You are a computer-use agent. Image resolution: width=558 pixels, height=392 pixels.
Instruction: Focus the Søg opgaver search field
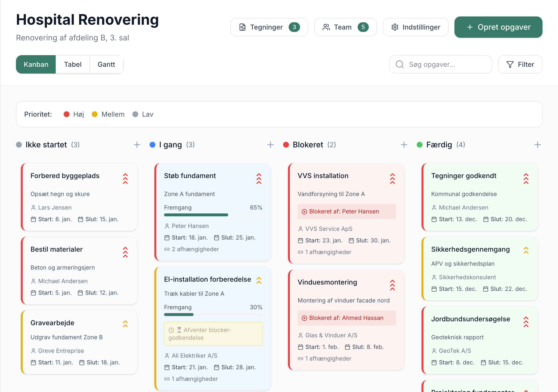[440, 64]
